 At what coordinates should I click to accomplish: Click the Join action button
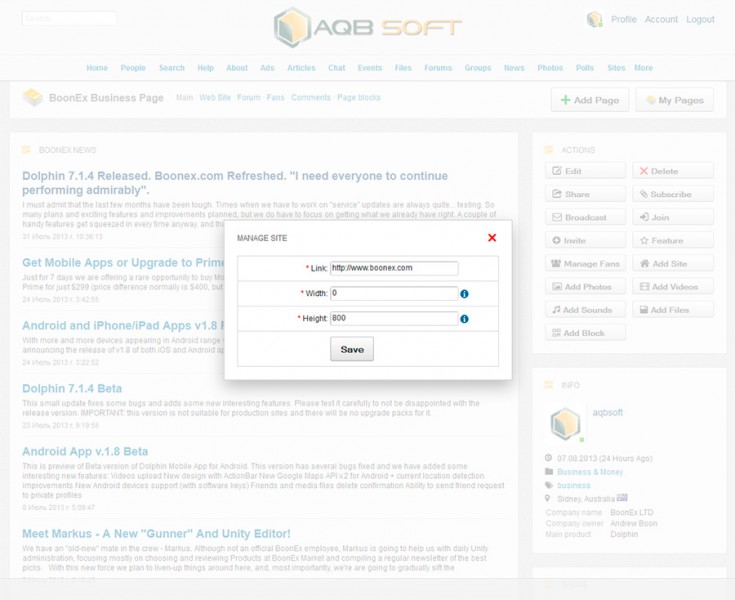[x=673, y=218]
